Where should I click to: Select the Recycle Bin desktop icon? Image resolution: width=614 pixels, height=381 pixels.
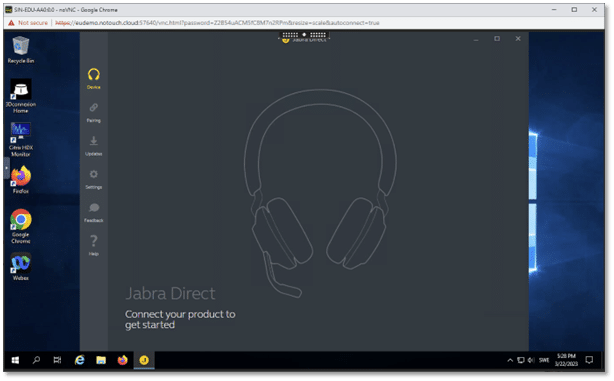21,50
